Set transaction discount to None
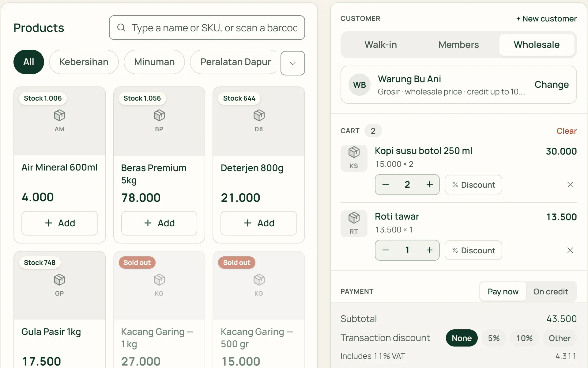Screen dimensions: 588x368 pyautogui.click(x=462, y=338)
